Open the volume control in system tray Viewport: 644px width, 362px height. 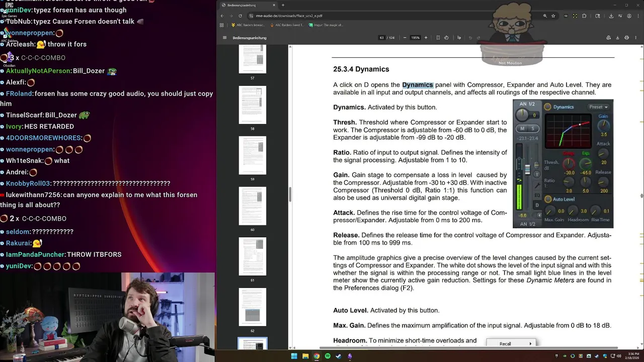(619, 356)
